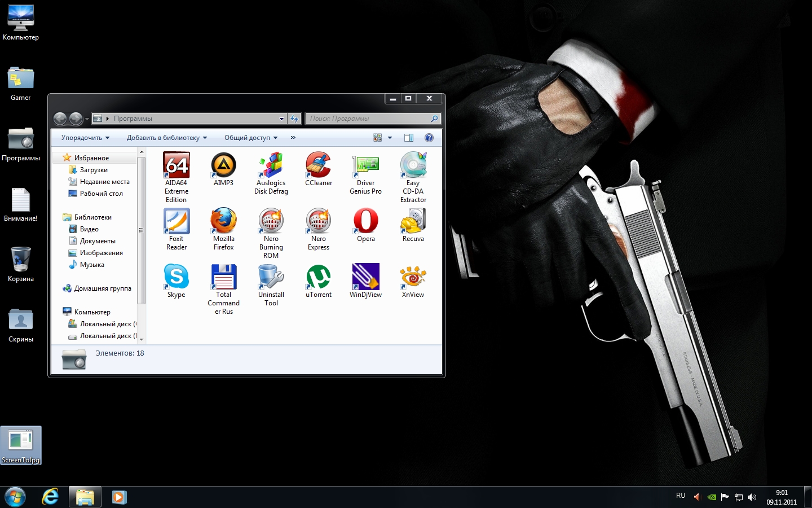Open Windows Media Player from taskbar
This screenshot has width=812, height=508.
click(119, 497)
